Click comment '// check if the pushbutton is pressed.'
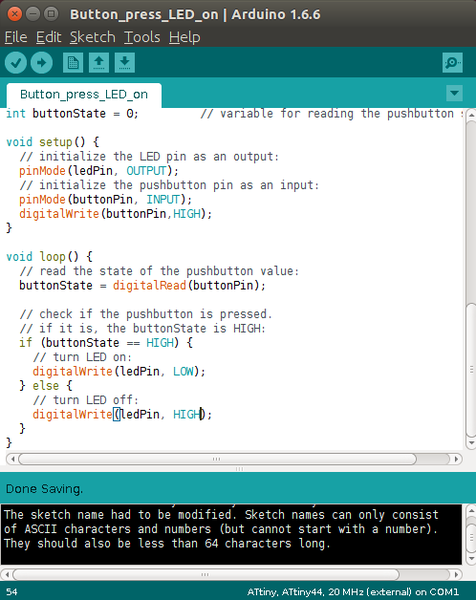This screenshot has height=600, width=476. tap(146, 314)
